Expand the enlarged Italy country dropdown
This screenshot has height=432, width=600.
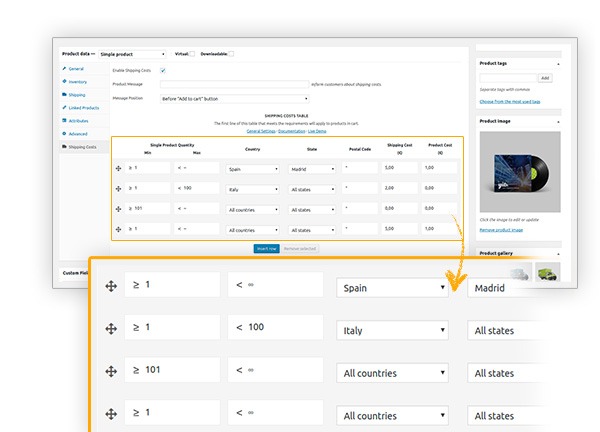(x=394, y=329)
